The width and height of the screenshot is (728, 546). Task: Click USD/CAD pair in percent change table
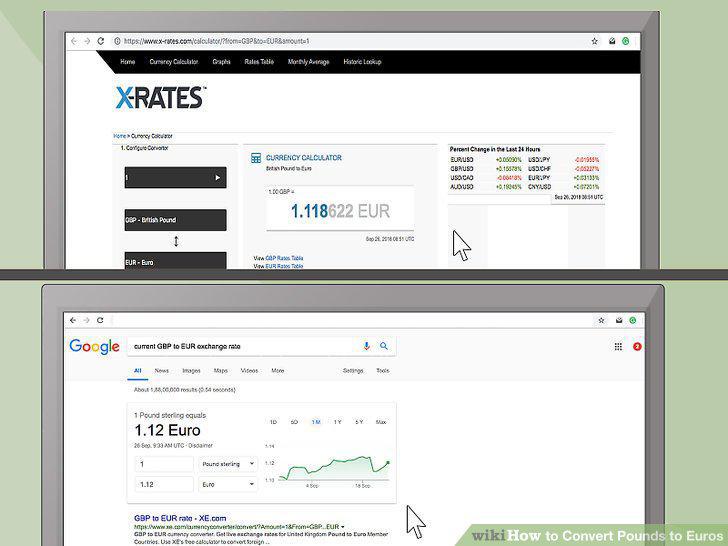click(462, 178)
